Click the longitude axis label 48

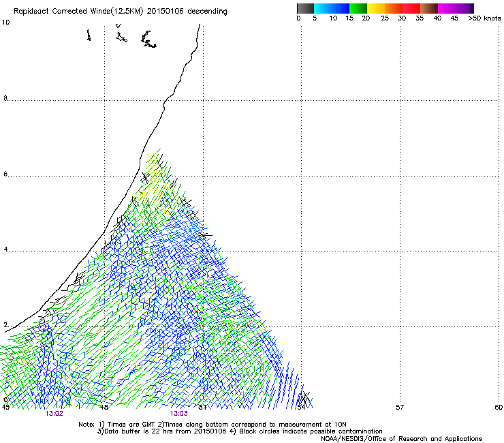[104, 408]
